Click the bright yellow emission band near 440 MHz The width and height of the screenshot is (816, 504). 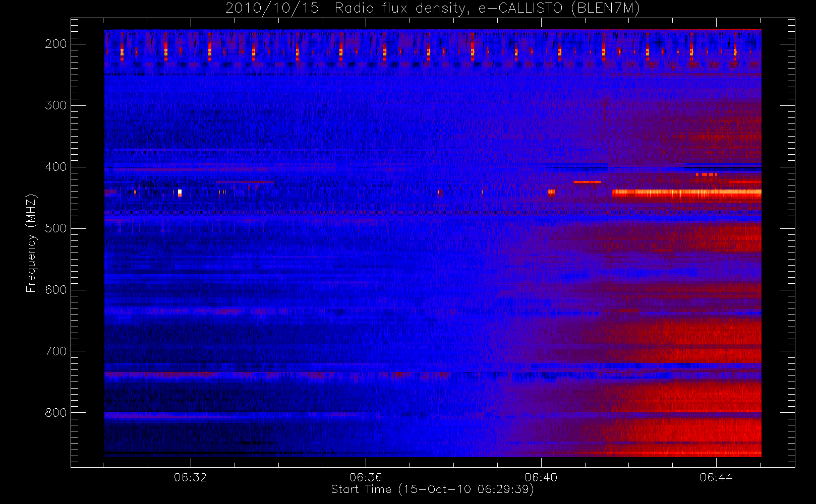[686, 193]
